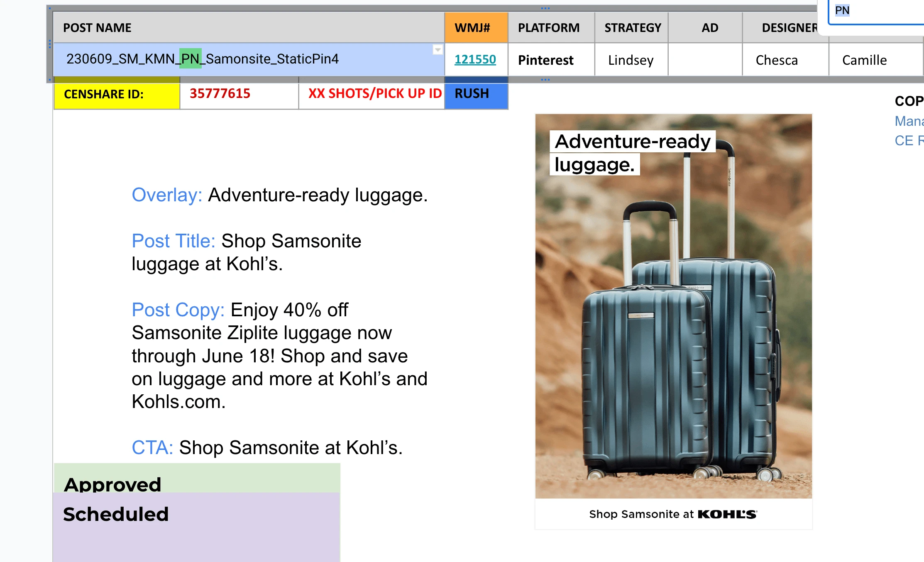Click the PN search input field

pyautogui.click(x=876, y=12)
